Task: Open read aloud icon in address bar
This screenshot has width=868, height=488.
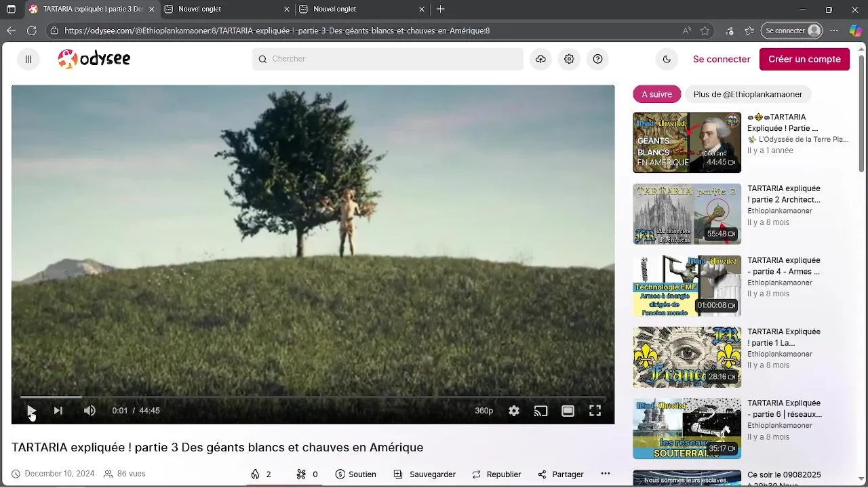Action: click(687, 30)
